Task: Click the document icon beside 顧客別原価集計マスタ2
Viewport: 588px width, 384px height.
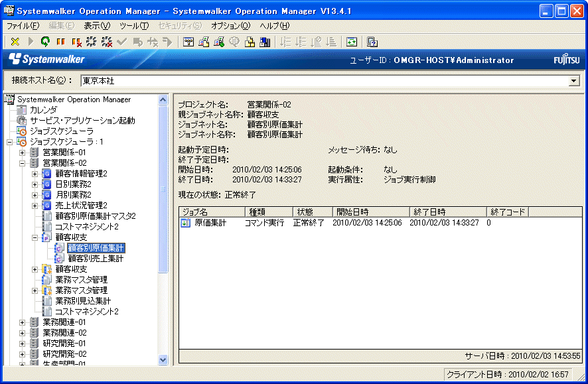Action: pyautogui.click(x=46, y=216)
